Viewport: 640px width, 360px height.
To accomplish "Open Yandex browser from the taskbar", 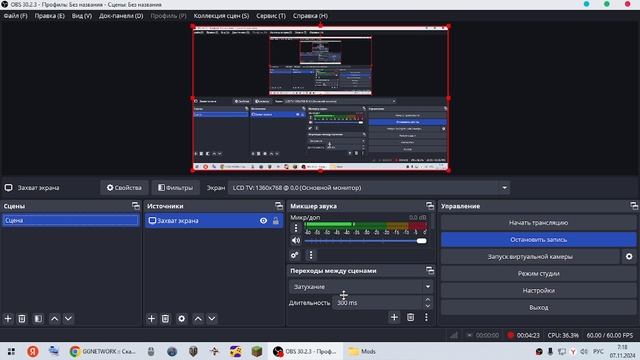I will pyautogui.click(x=33, y=351).
